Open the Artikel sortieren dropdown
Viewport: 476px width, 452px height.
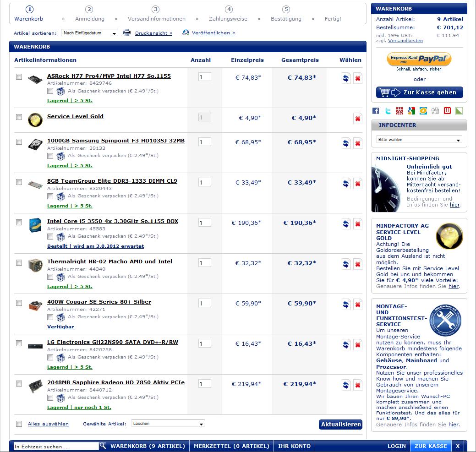coord(89,33)
